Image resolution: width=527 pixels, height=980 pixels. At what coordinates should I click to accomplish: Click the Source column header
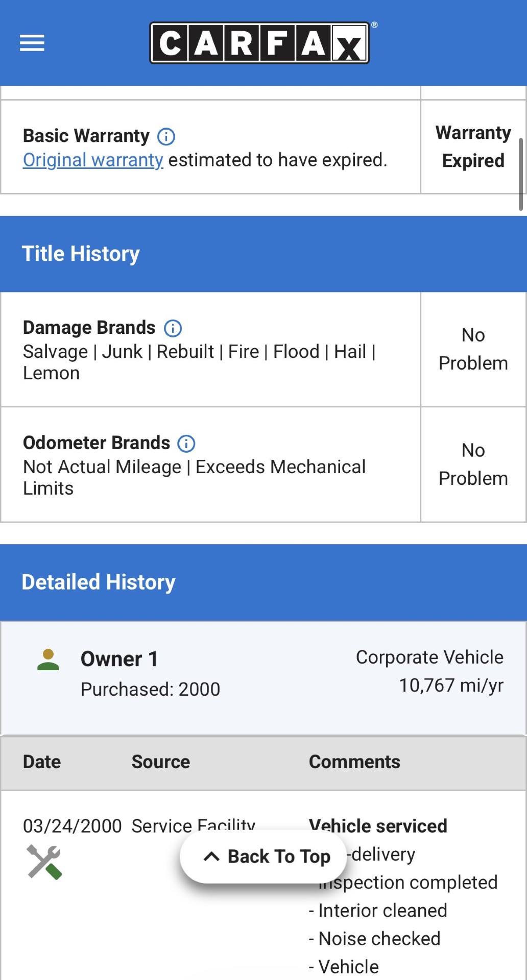pyautogui.click(x=161, y=762)
